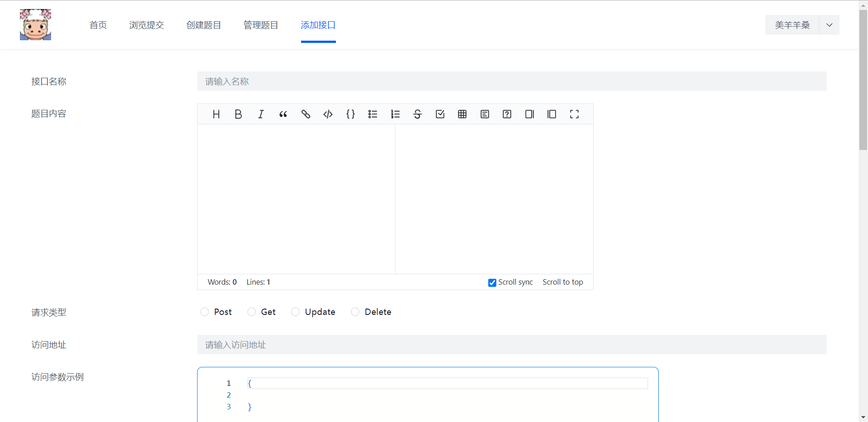
Task: Click the scrollbar down arrow
Action: pyautogui.click(x=863, y=417)
